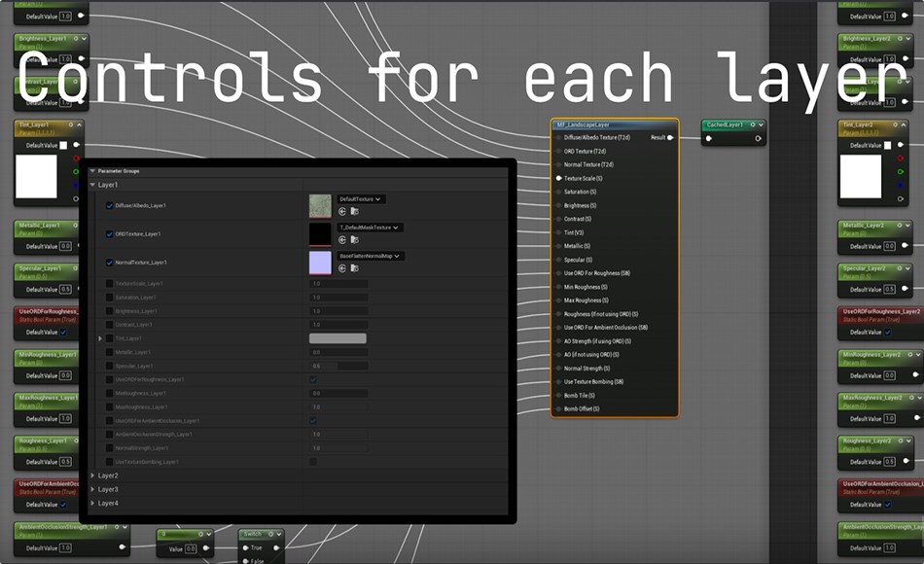This screenshot has height=564, width=924.
Task: Click the Value 0.0 input field
Action: click(x=191, y=546)
